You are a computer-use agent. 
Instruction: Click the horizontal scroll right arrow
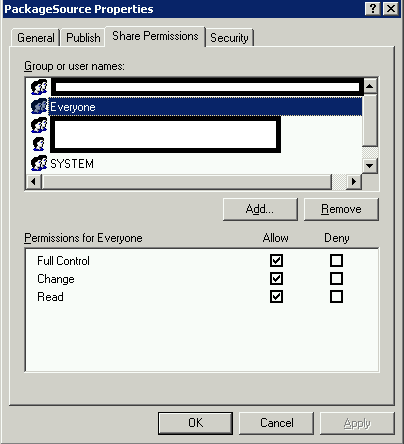(x=354, y=182)
